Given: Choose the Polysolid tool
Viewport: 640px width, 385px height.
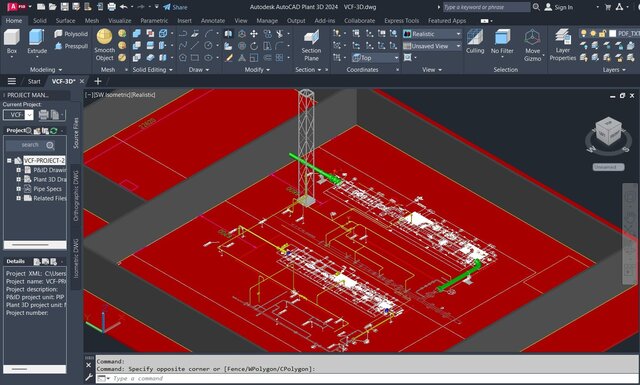Looking at the screenshot, I should pos(71,34).
